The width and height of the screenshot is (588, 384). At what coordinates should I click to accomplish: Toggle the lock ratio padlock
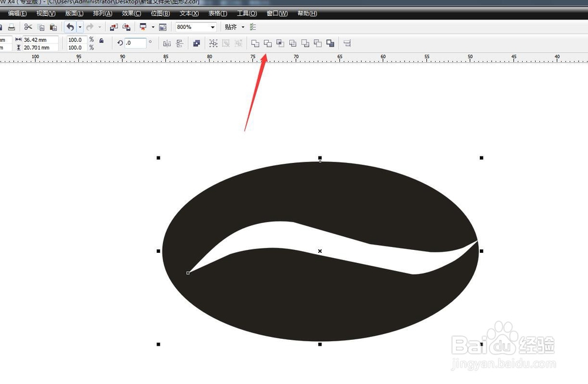101,41
